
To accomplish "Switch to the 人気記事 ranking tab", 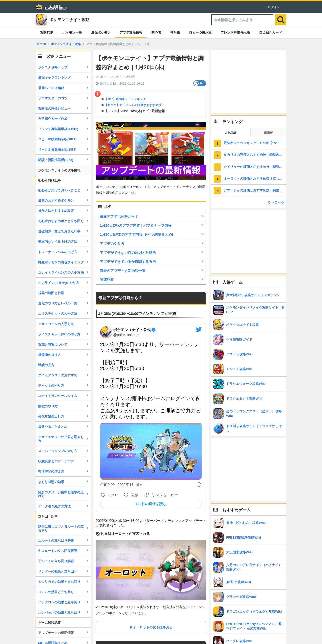I will coord(231,133).
